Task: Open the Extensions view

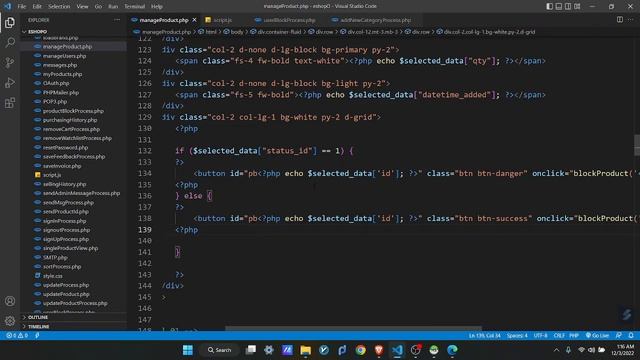Action: (10, 103)
